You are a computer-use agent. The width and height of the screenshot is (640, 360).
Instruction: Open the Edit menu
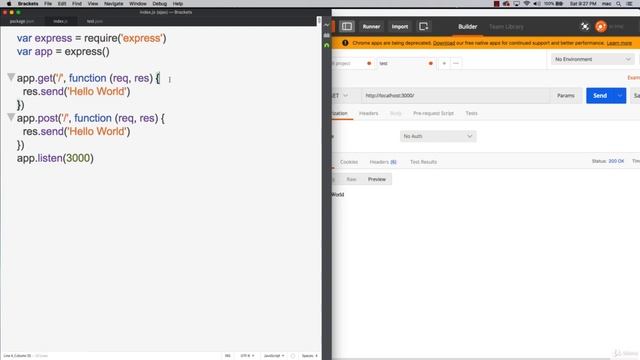[62, 4]
